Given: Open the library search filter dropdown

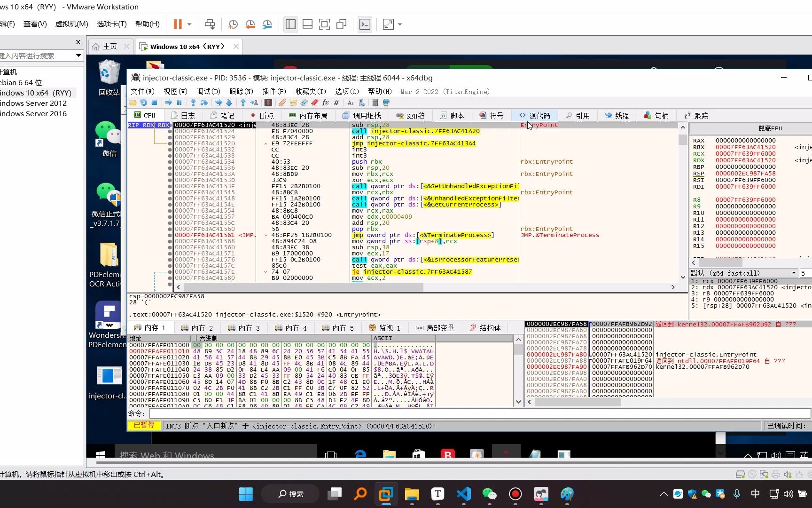Looking at the screenshot, I should pyautogui.click(x=78, y=56).
